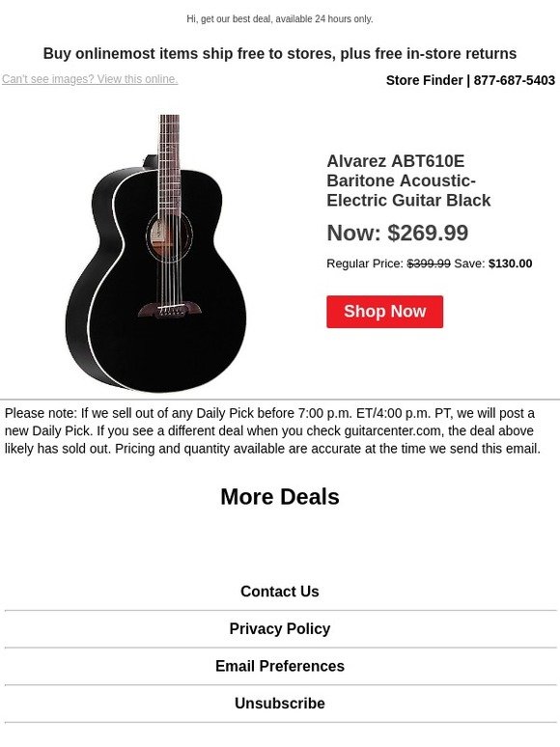Viewport: 560px width, 747px height.
Task: Click the Store Finder link
Action: [x=424, y=80]
